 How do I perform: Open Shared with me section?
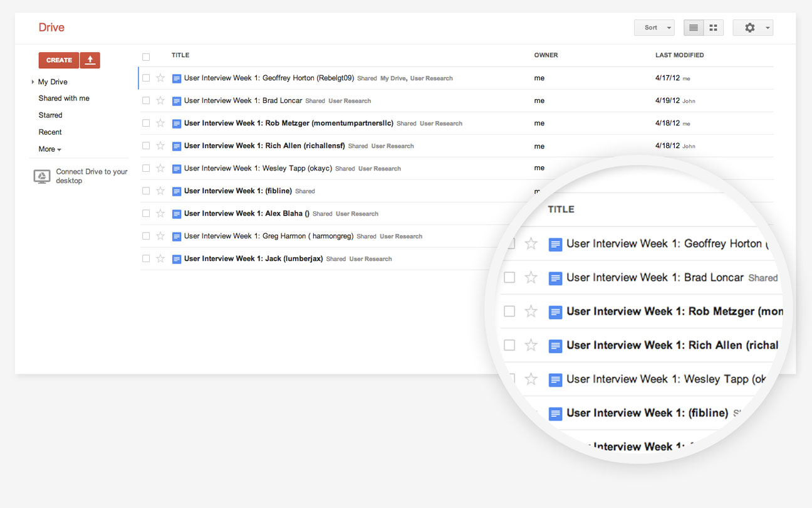[64, 98]
